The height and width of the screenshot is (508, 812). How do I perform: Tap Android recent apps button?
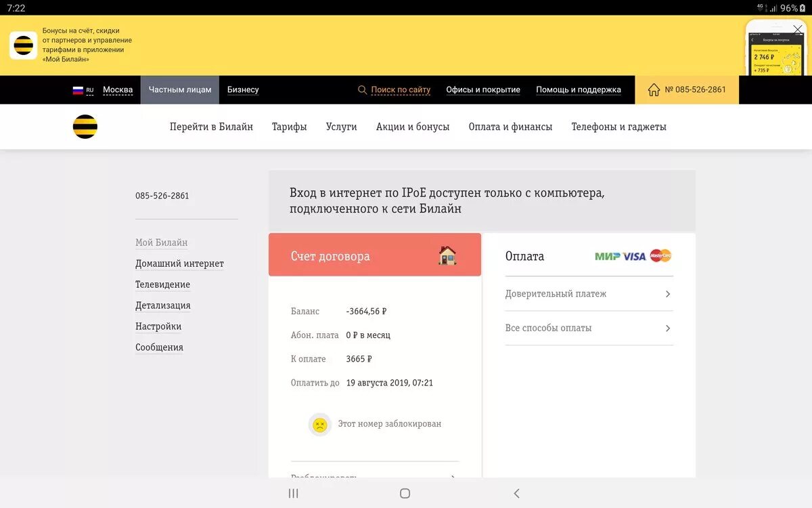293,493
